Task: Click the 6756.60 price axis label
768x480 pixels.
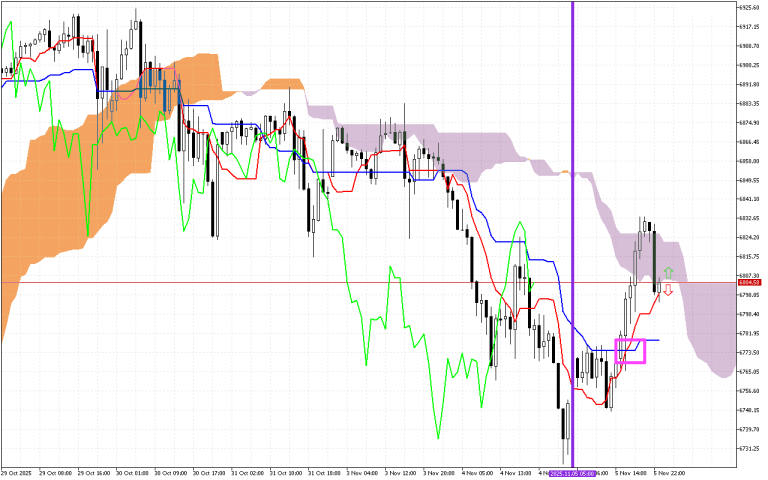Action: (x=750, y=390)
